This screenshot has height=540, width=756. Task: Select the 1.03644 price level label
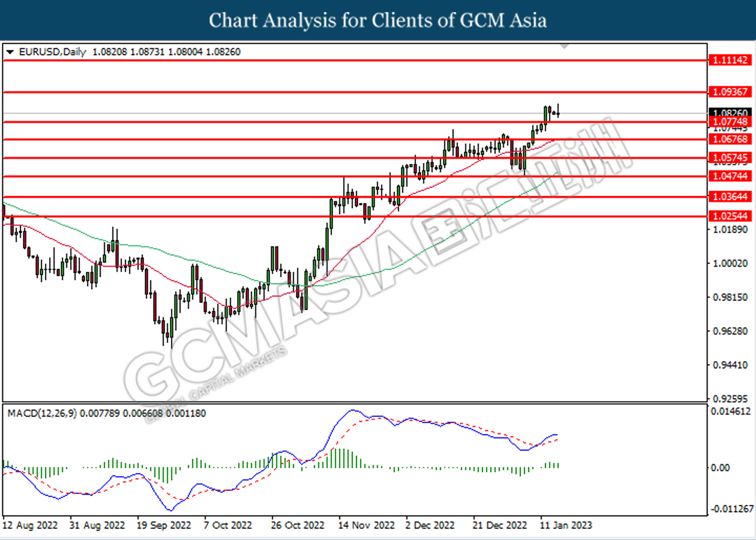pyautogui.click(x=730, y=197)
